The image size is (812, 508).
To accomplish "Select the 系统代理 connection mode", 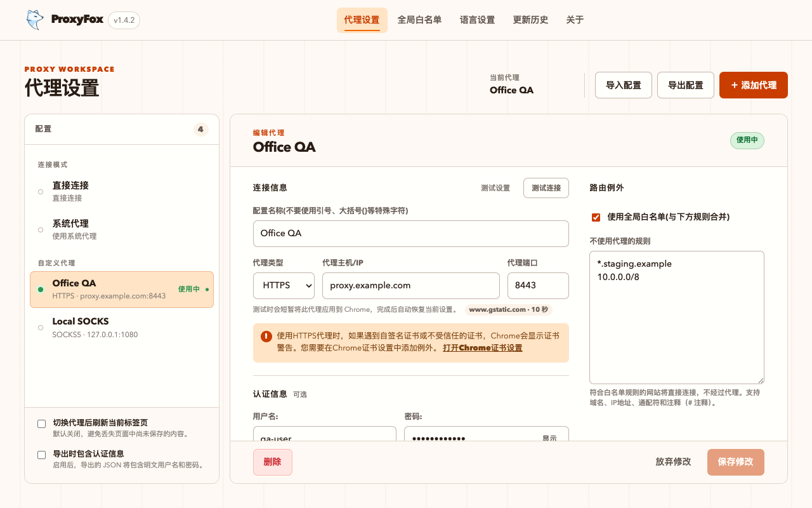I will 122,229.
